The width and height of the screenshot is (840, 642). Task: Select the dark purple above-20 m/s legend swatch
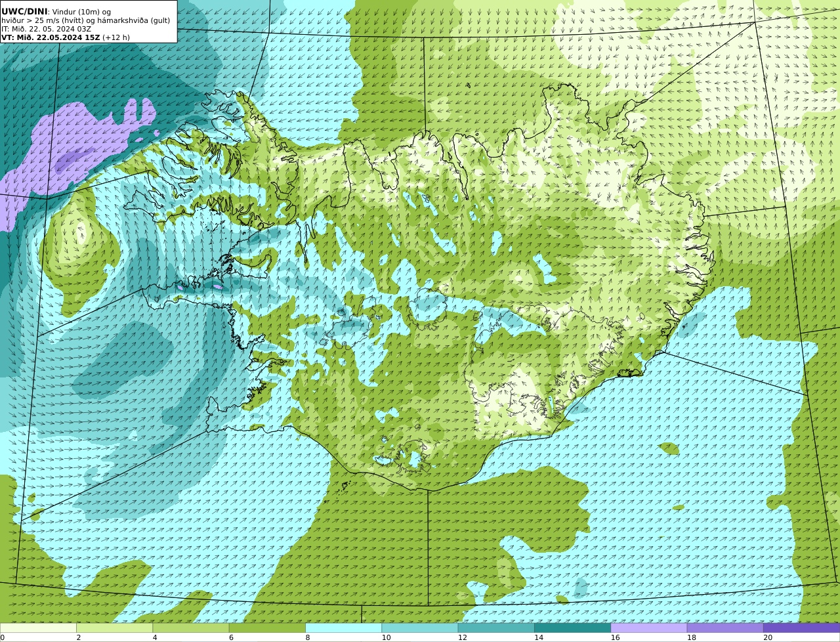801,628
